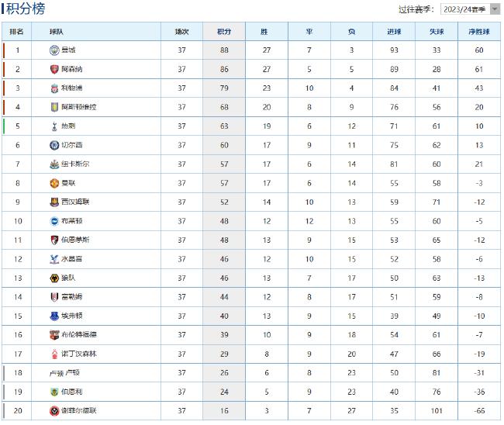This screenshot has height=425, width=504.
Task: Click the Manchester City (曼城) club crest
Action: 54,50
